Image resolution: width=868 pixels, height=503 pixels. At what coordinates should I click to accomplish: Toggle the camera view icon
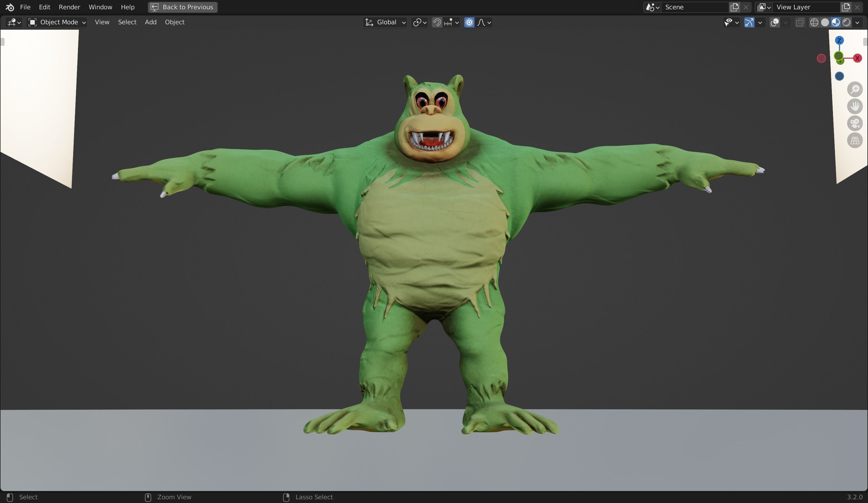tap(855, 123)
